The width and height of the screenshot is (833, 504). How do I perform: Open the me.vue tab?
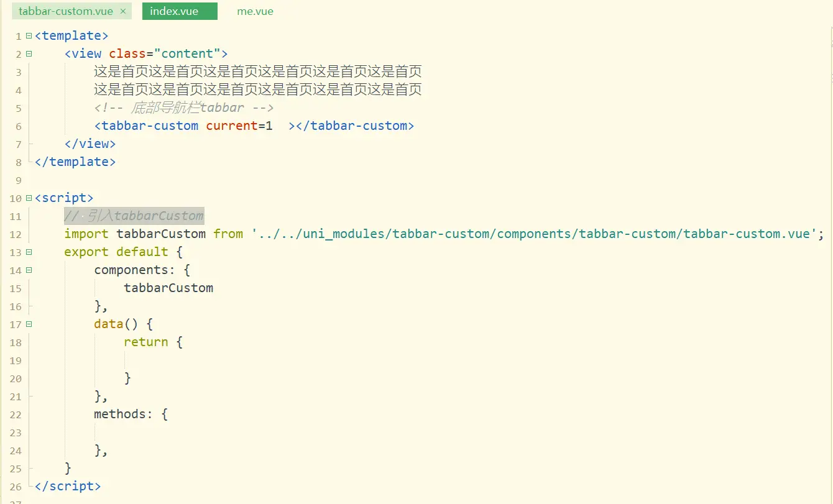(x=255, y=11)
